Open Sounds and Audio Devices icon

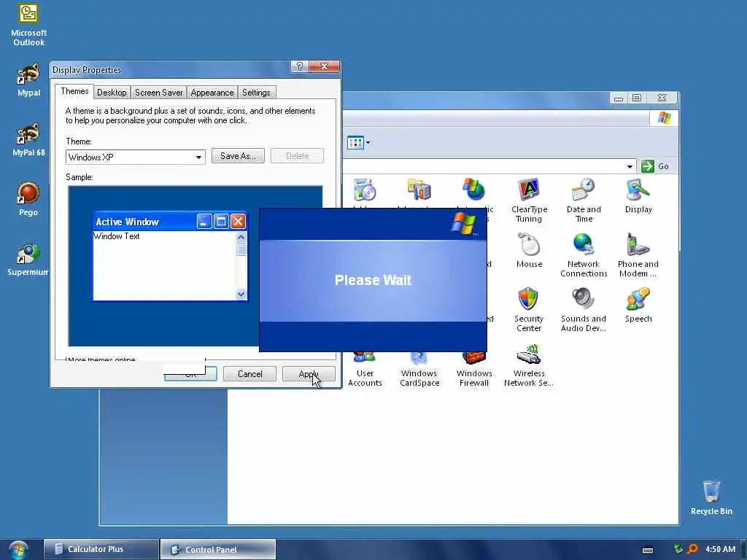click(x=584, y=309)
